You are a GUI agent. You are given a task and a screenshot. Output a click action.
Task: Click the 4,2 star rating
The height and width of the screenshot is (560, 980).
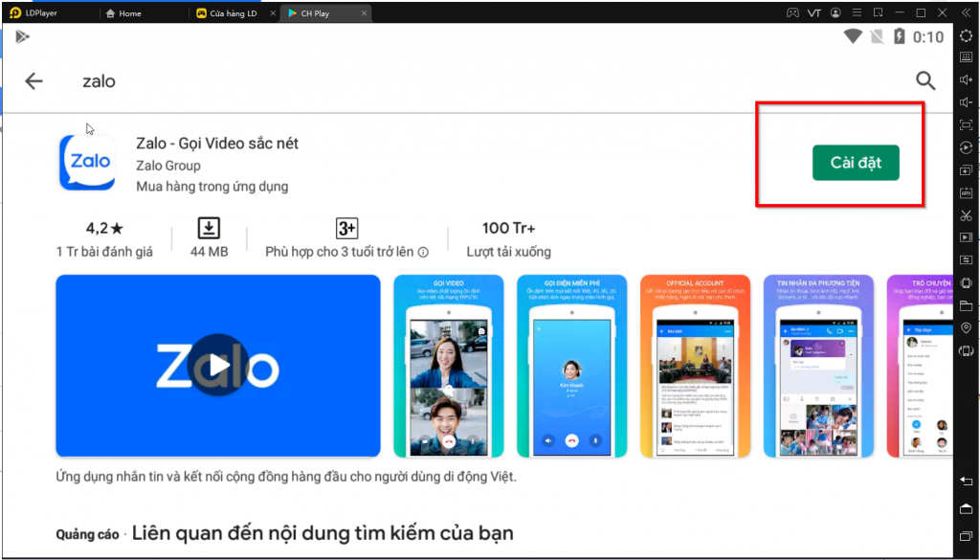point(103,228)
